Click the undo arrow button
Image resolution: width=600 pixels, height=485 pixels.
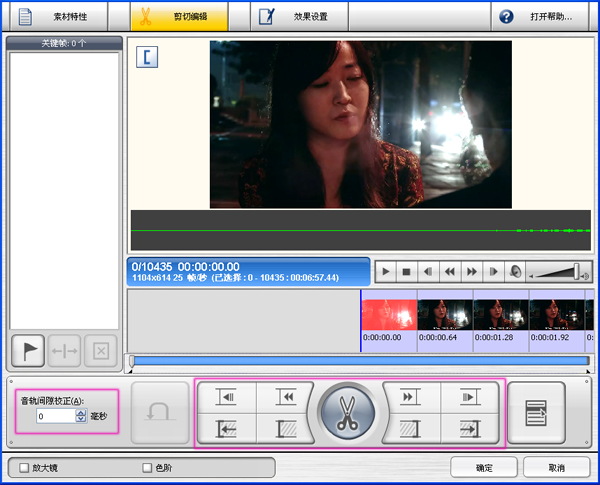point(160,412)
